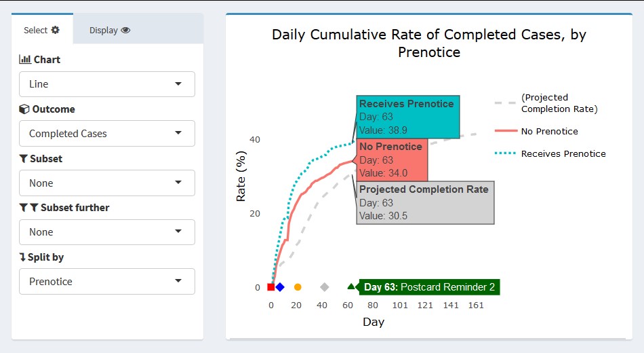Screen dimensions: 644x353
Task: Click the bar chart icon beside Chart
Action: (x=25, y=60)
